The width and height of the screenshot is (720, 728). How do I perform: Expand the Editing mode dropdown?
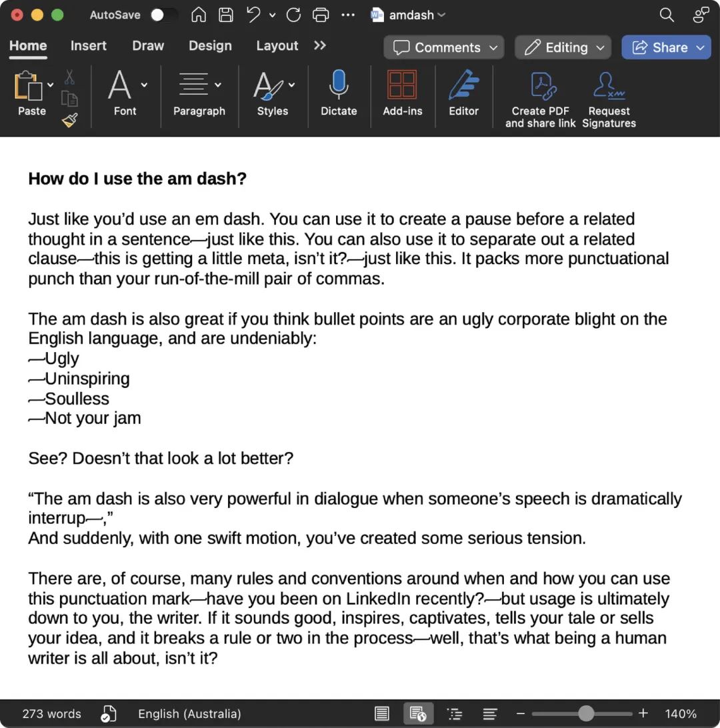[x=563, y=47]
